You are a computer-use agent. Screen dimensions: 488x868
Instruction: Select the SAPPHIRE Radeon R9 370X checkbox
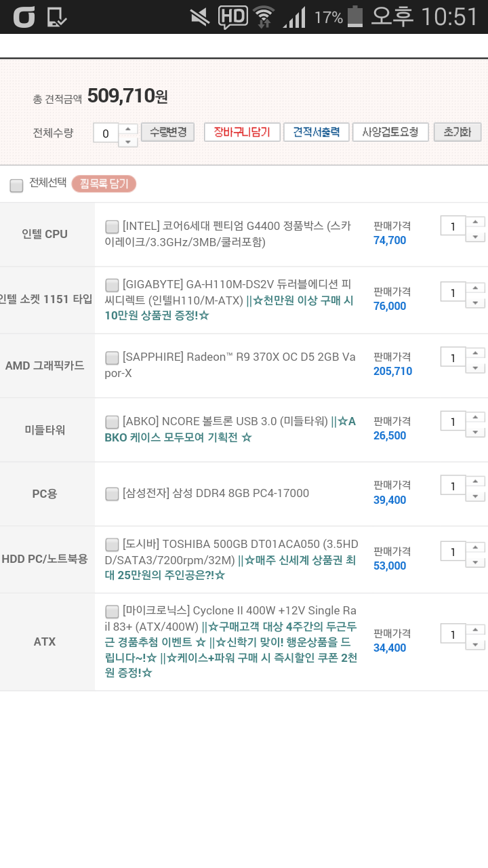[x=113, y=357]
